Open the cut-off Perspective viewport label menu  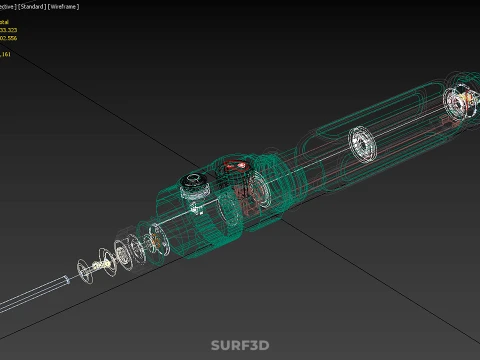[8, 7]
